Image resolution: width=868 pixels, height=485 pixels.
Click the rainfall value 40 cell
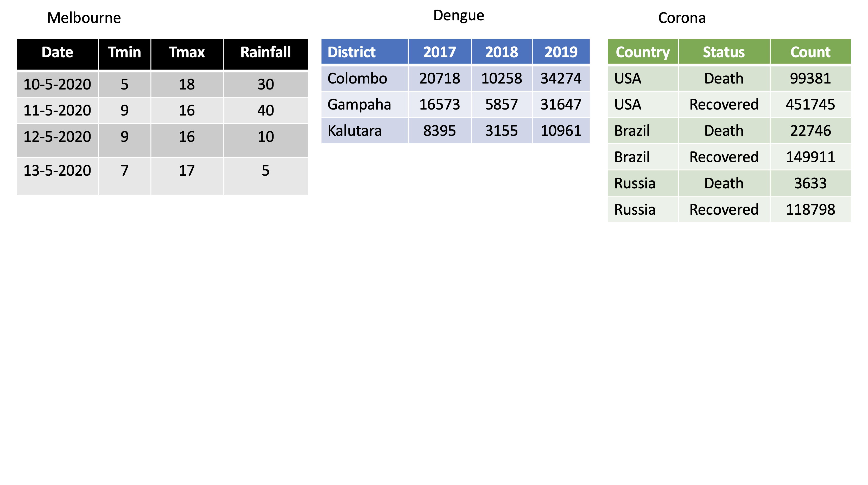265,111
